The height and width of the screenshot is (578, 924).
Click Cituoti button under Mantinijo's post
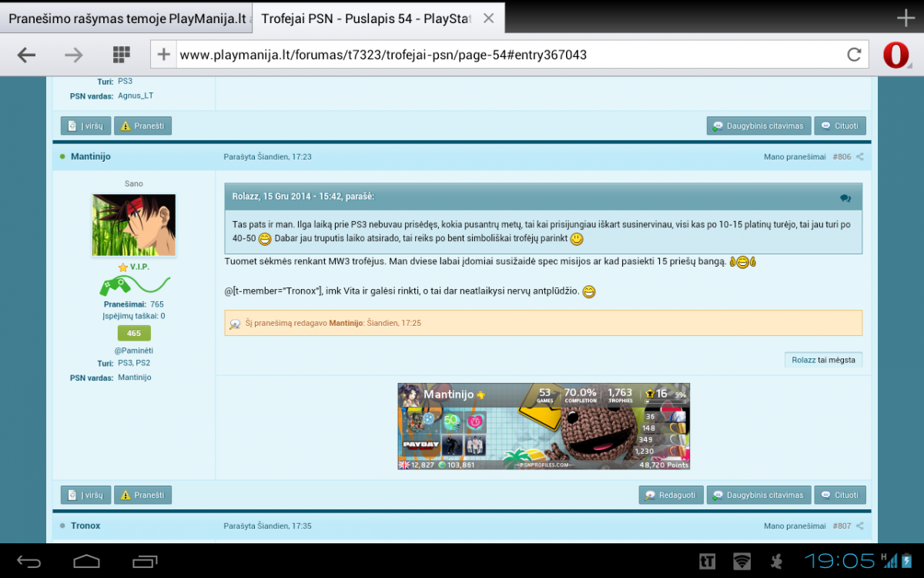[x=840, y=495]
